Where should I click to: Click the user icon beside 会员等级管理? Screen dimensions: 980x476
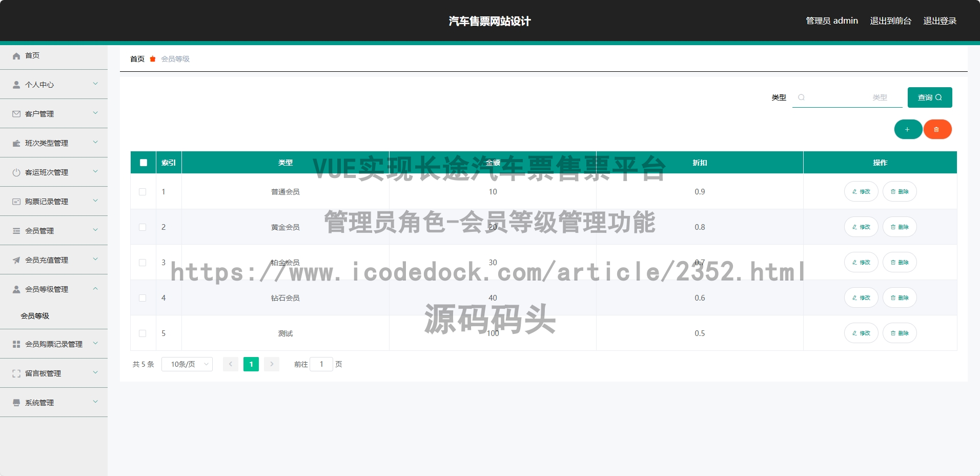(x=16, y=289)
